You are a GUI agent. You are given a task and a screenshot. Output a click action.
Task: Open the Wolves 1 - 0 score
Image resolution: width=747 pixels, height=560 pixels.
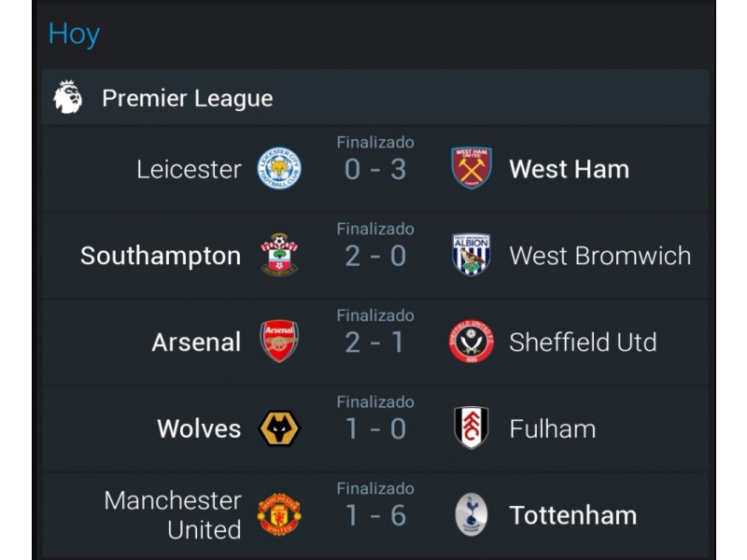click(375, 429)
